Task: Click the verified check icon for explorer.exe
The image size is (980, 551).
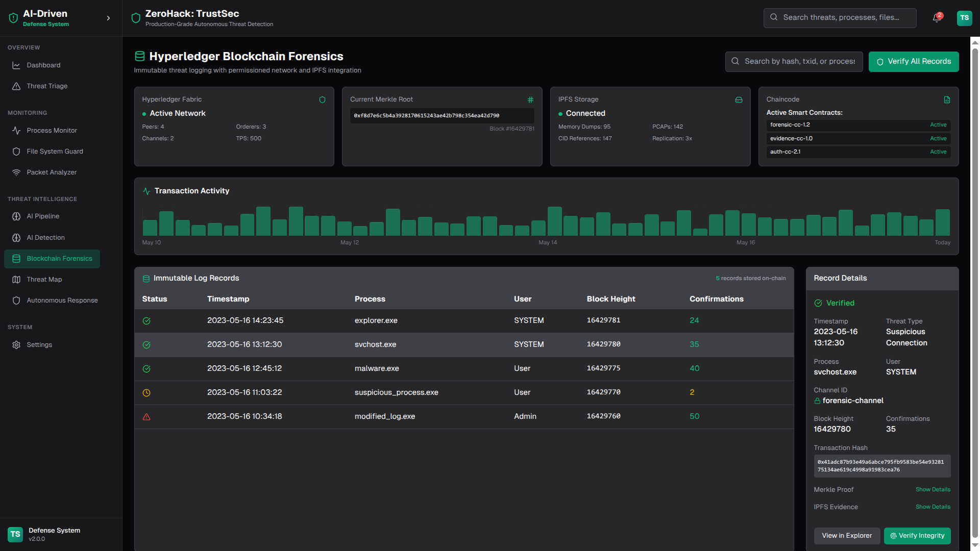Action: (x=146, y=321)
